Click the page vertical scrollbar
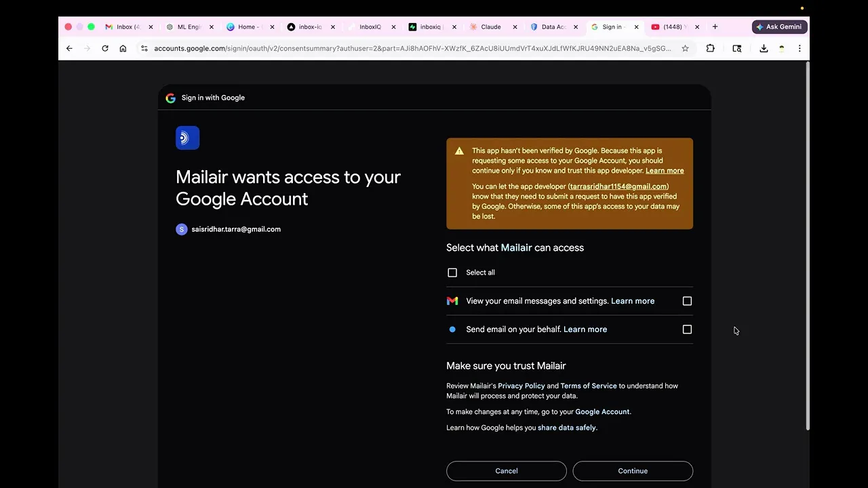The image size is (868, 488). pos(807,245)
